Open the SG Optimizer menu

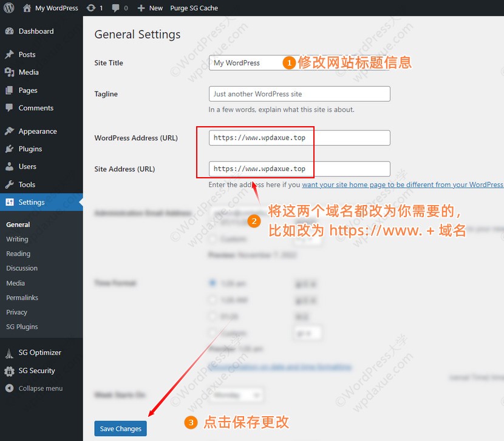(41, 352)
